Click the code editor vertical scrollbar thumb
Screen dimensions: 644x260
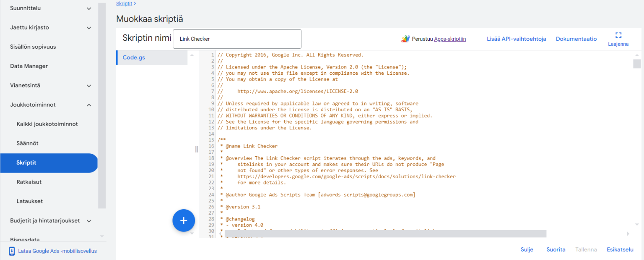(637, 63)
